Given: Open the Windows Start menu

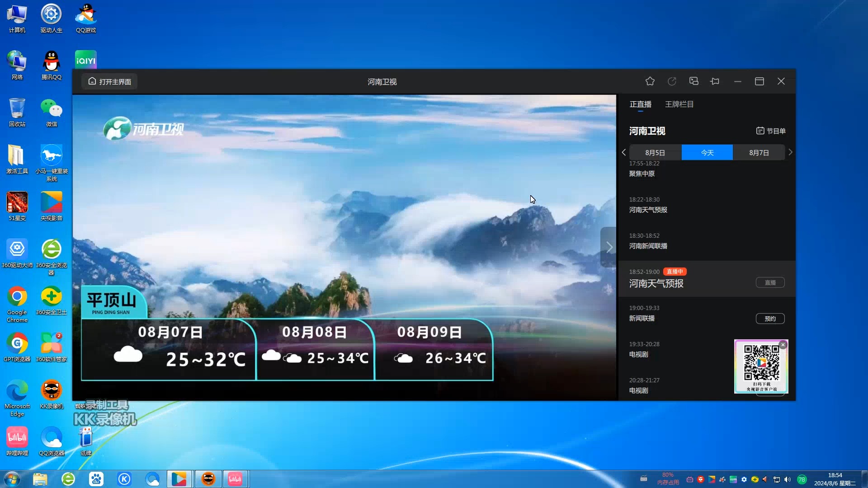Looking at the screenshot, I should (x=12, y=479).
